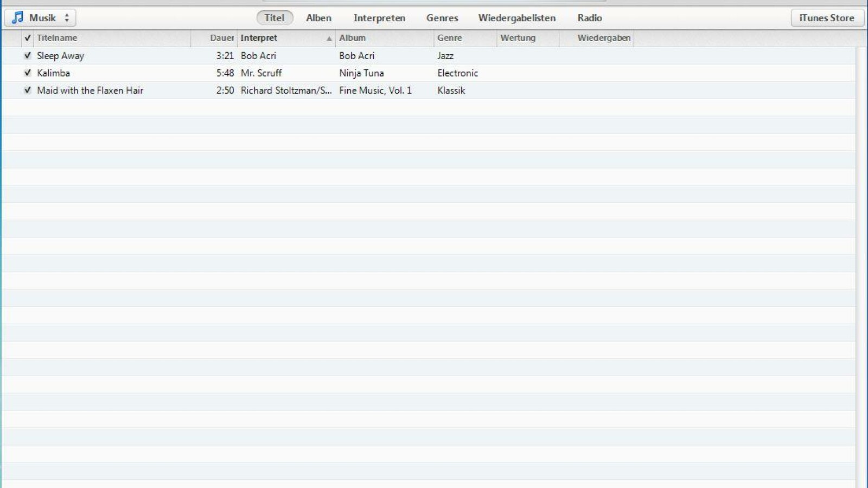This screenshot has height=488, width=868.
Task: Disable Maid with the Flaxen Hair checkbox
Action: [x=28, y=91]
